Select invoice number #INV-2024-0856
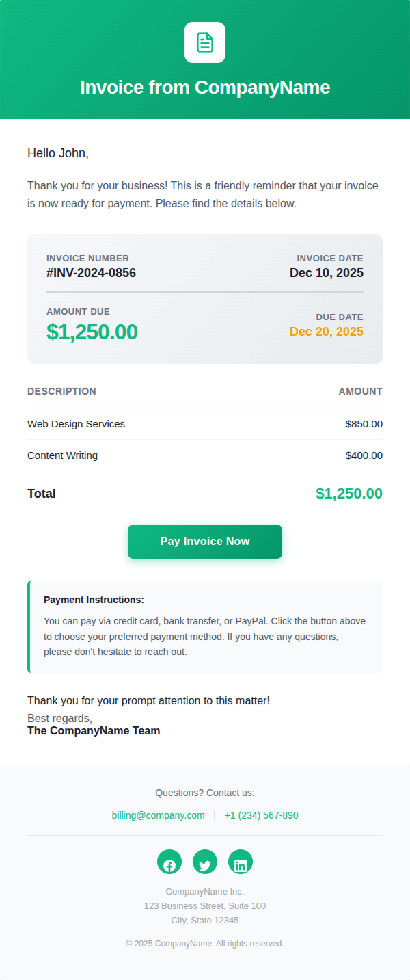The image size is (410, 980). (91, 273)
